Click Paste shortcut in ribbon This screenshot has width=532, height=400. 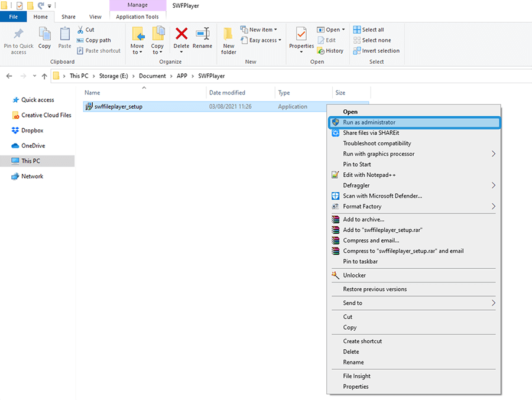pos(99,51)
